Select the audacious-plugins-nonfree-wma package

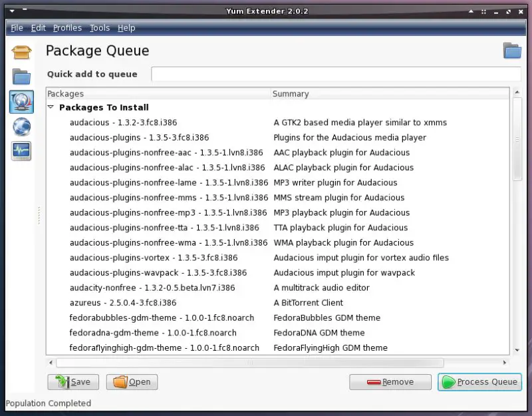[278, 242]
